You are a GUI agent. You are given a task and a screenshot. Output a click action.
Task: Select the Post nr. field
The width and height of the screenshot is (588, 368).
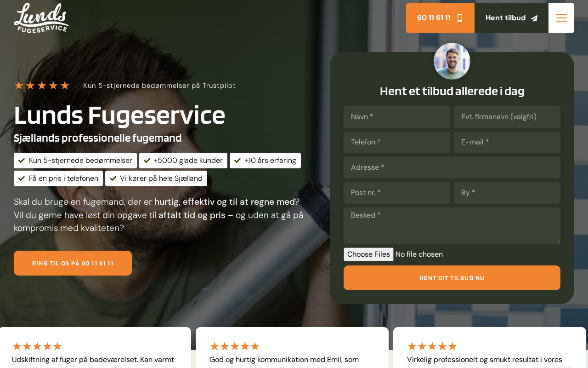[x=397, y=193]
